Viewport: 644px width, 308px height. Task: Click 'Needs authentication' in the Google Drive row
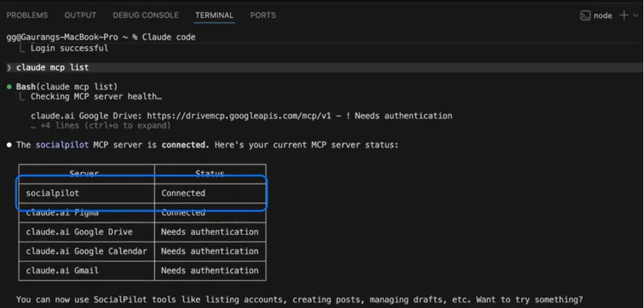[210, 232]
